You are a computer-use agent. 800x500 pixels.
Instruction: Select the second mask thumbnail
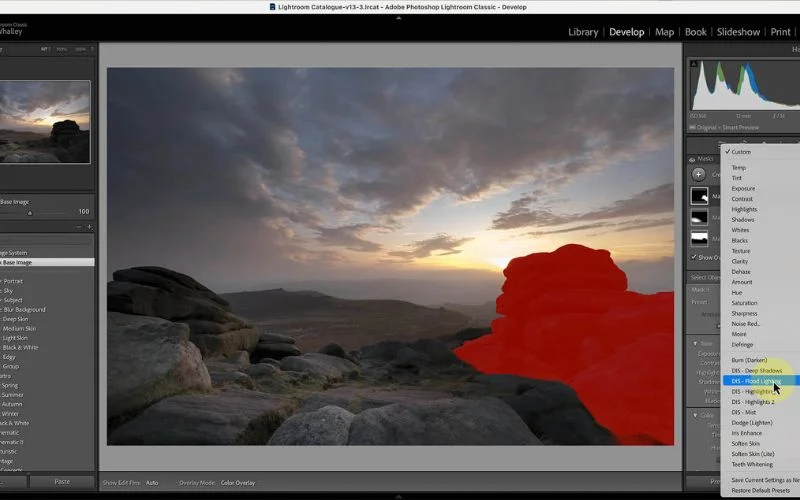pos(699,217)
